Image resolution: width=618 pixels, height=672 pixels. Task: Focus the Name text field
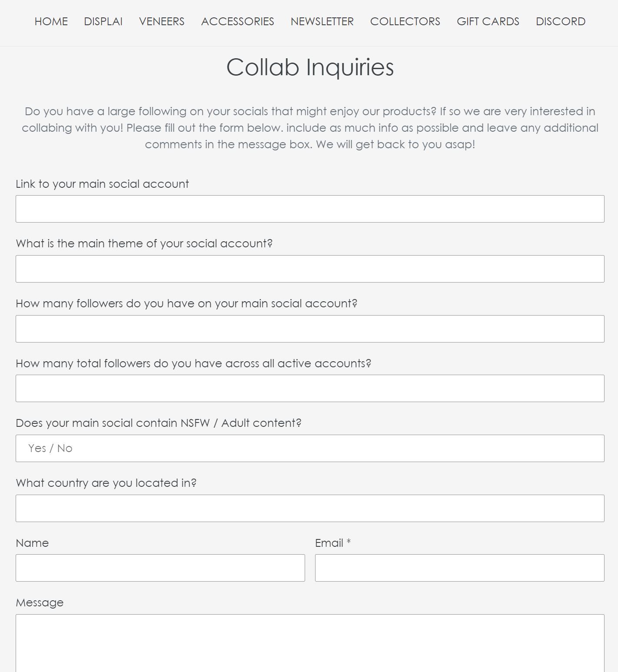click(160, 568)
